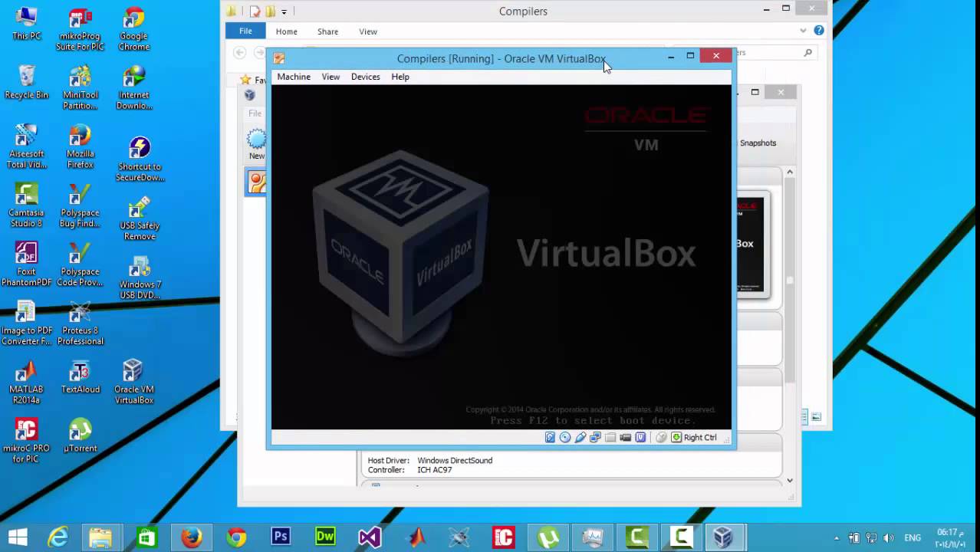Screen dimensions: 980x552
Task: Open TextAloud desktop shortcut
Action: (80, 377)
